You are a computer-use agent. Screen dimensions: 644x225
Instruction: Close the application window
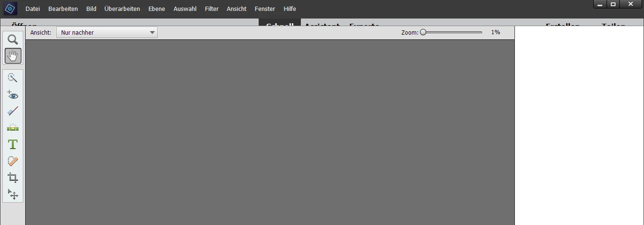(631, 4)
